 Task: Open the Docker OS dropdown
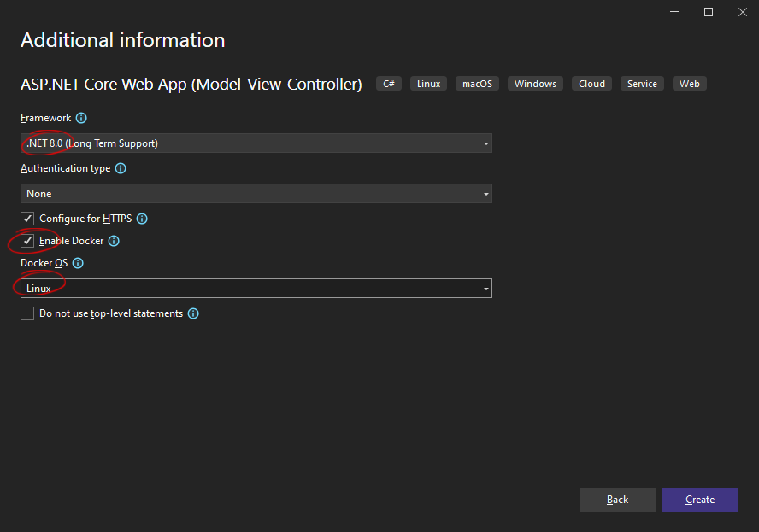pyautogui.click(x=256, y=289)
